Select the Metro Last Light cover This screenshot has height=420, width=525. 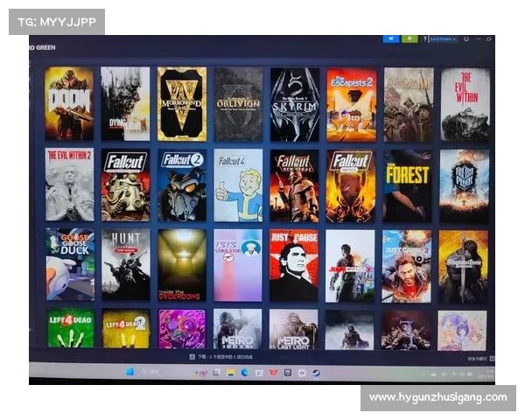[x=294, y=329]
